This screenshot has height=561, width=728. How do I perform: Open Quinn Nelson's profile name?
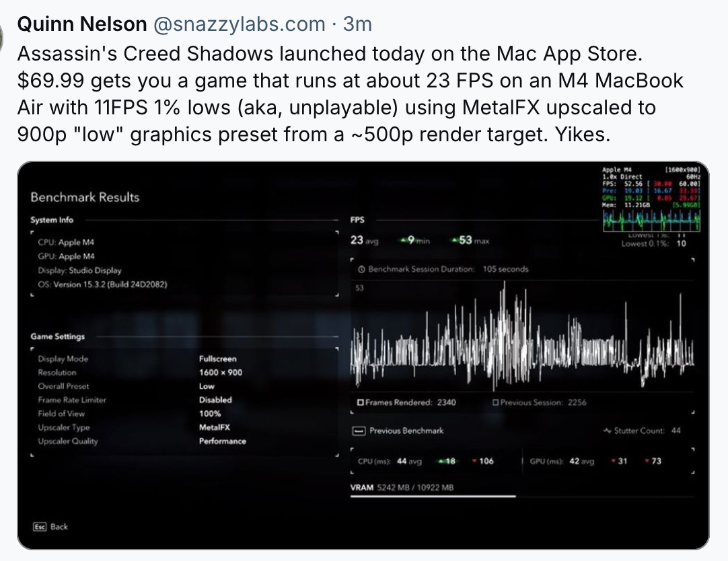pos(82,24)
